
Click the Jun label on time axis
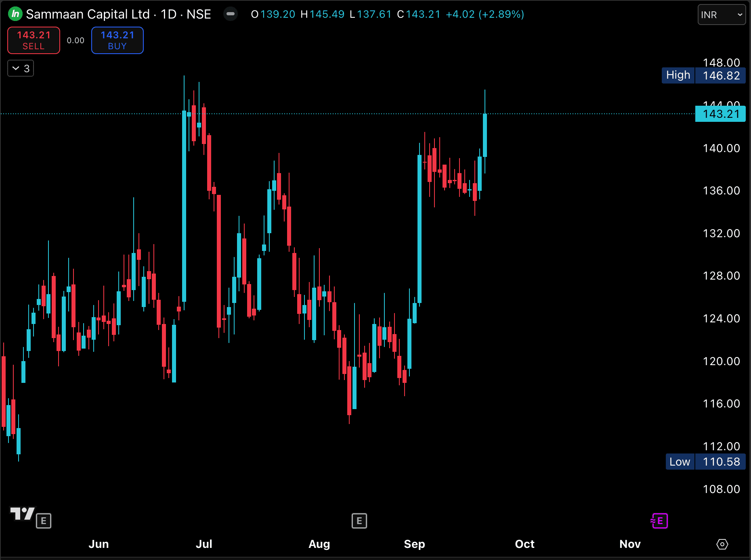point(99,544)
